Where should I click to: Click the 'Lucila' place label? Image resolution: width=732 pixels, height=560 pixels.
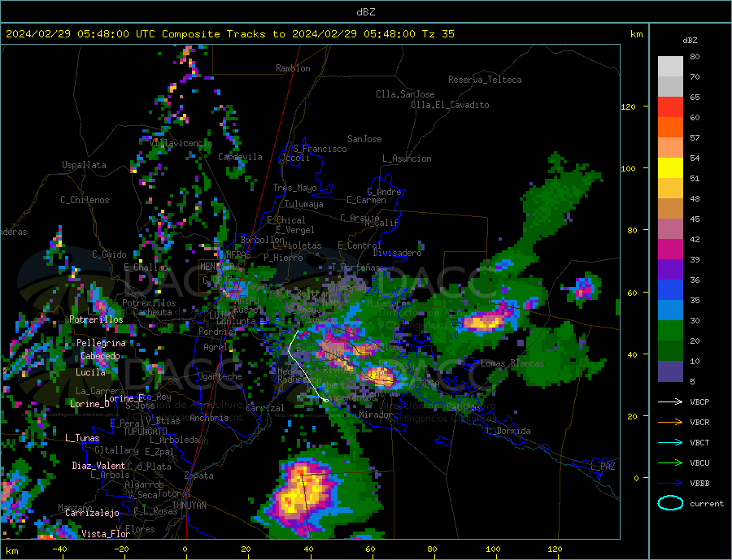[90, 372]
